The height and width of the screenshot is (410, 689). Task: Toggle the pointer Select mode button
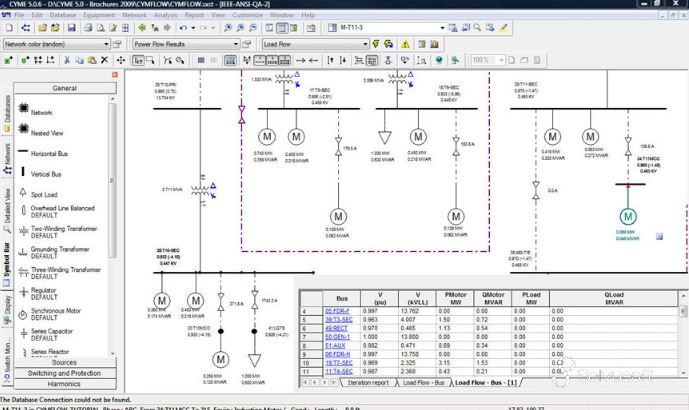click(x=138, y=60)
